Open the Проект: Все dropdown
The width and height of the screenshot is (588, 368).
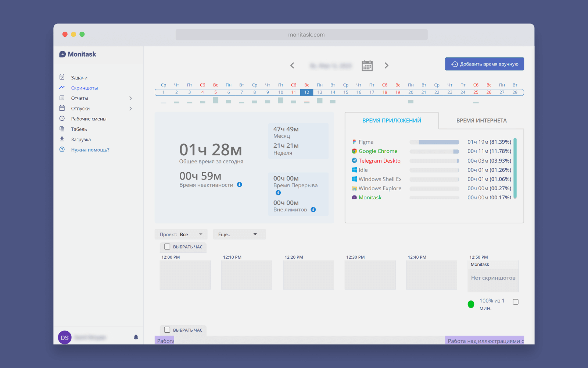click(x=181, y=234)
